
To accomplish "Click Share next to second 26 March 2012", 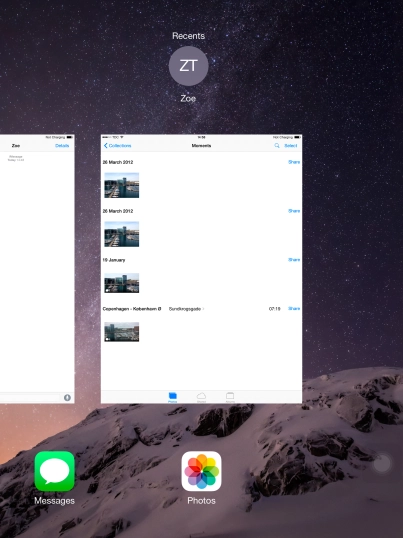I will pyautogui.click(x=294, y=211).
